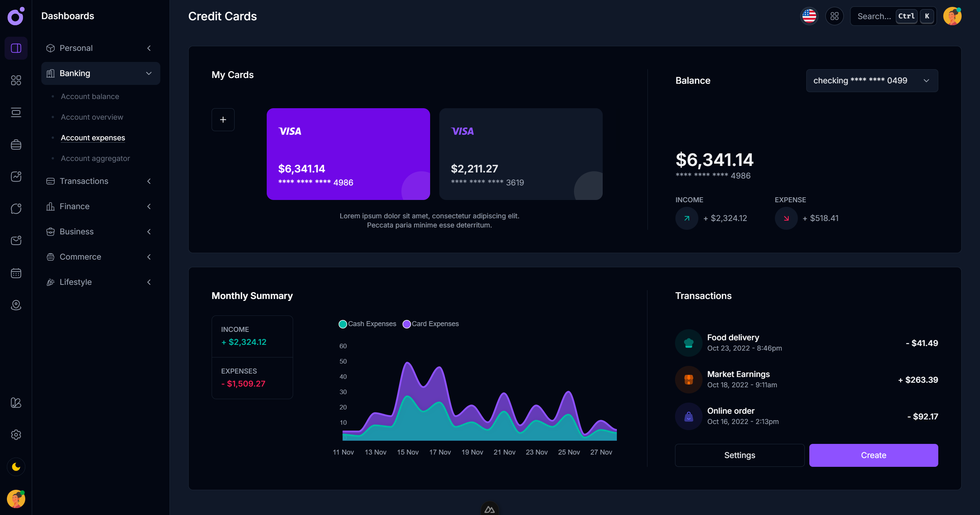Toggle the Card Expenses legend item
This screenshot has width=980, height=515.
(430, 324)
